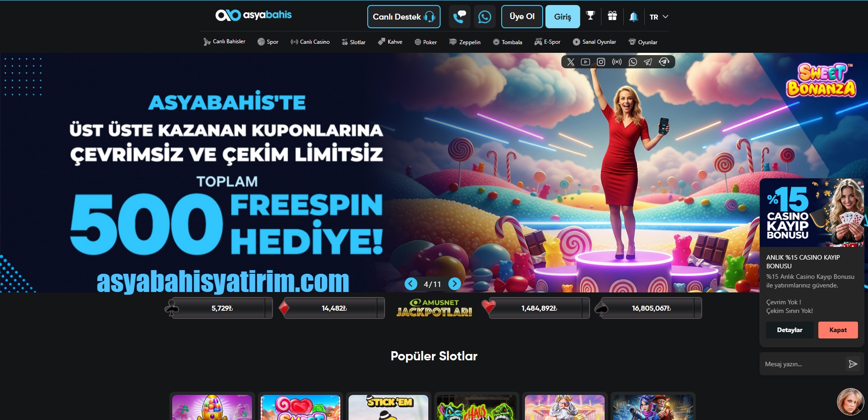This screenshot has width=868, height=420.
Task: Click the %15 Casino Kayıp Bonusu image
Action: point(812,213)
